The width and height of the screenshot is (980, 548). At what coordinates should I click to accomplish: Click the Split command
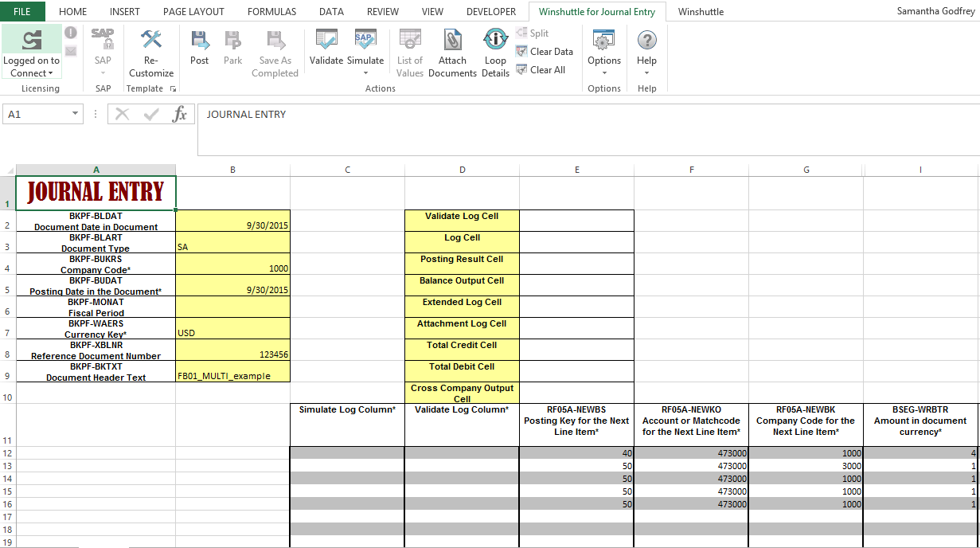click(x=533, y=33)
